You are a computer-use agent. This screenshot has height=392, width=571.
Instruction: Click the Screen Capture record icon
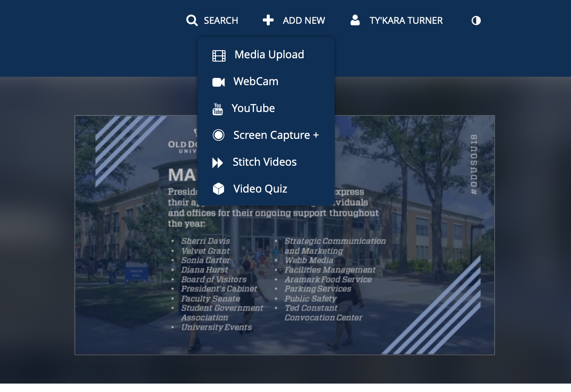[218, 135]
